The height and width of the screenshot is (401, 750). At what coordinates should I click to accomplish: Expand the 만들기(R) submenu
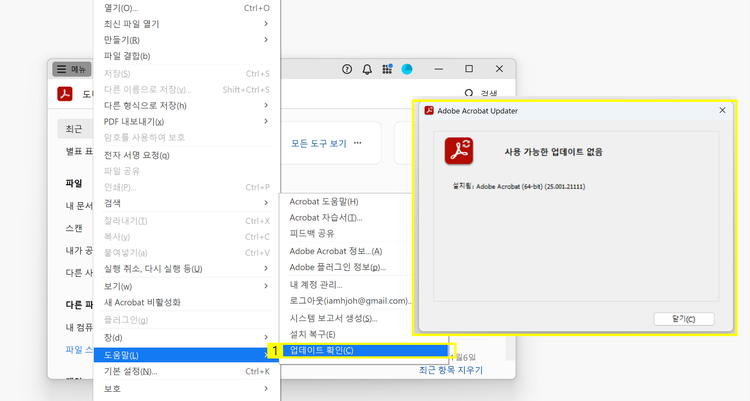point(187,40)
